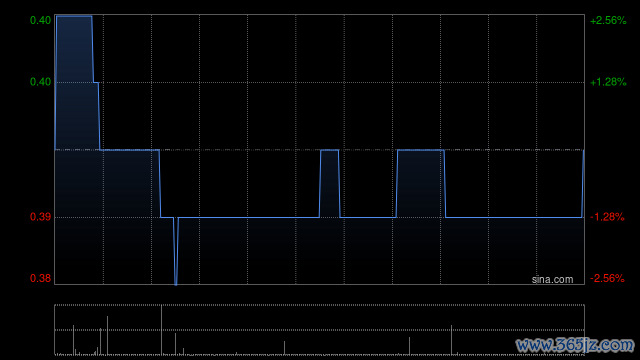Image resolution: width=640 pixels, height=360 pixels.
Task: Click the wide price plateau right of center
Action: [x=420, y=150]
